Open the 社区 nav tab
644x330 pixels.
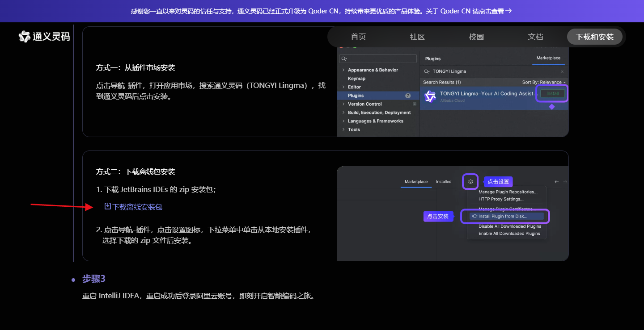417,37
